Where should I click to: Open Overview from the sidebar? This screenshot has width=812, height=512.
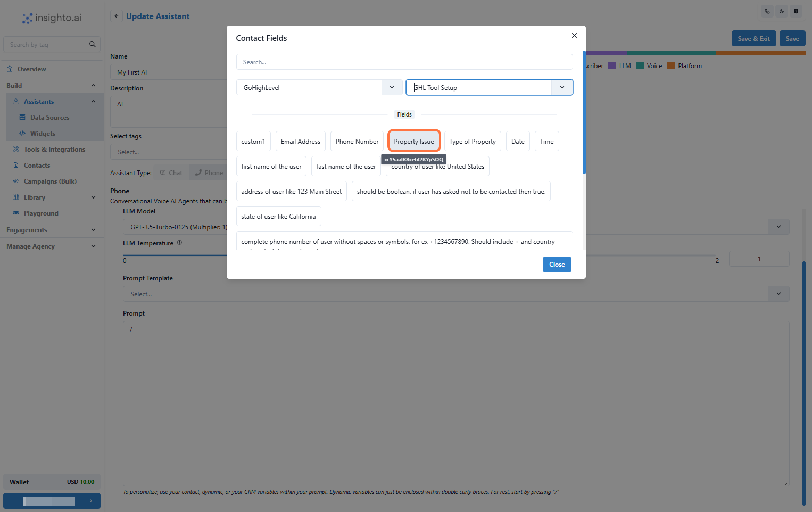(x=32, y=69)
